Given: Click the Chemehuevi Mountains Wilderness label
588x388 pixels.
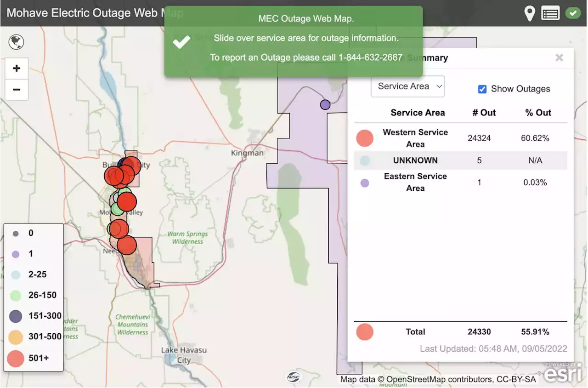Looking at the screenshot, I should (x=132, y=325).
